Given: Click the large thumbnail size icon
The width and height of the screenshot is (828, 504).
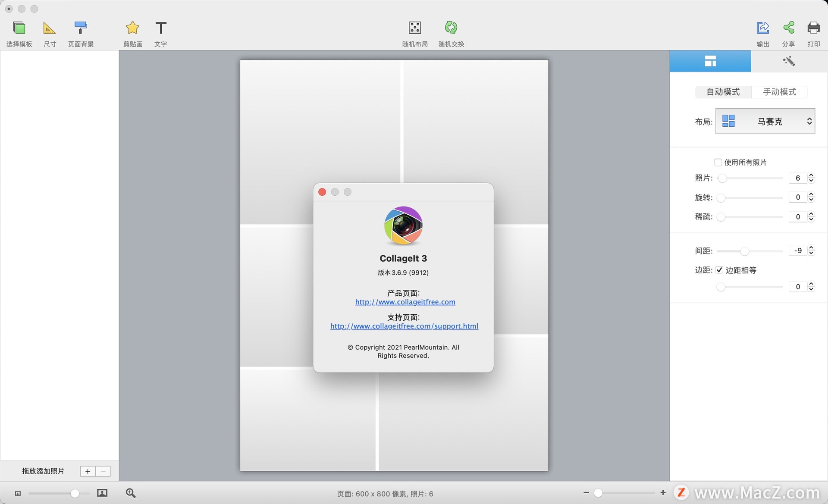Looking at the screenshot, I should pyautogui.click(x=102, y=493).
